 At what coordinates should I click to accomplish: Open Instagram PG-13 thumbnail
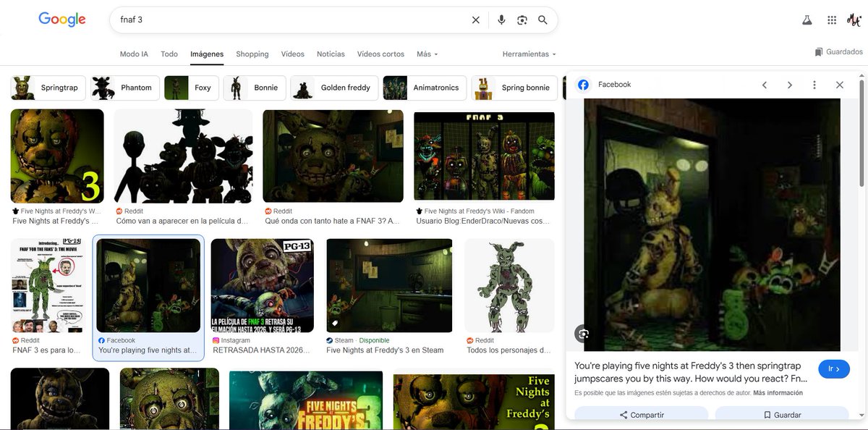(x=263, y=285)
